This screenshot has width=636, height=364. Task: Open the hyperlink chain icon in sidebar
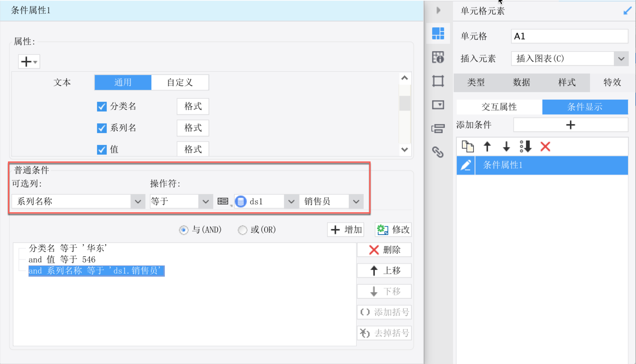point(438,152)
